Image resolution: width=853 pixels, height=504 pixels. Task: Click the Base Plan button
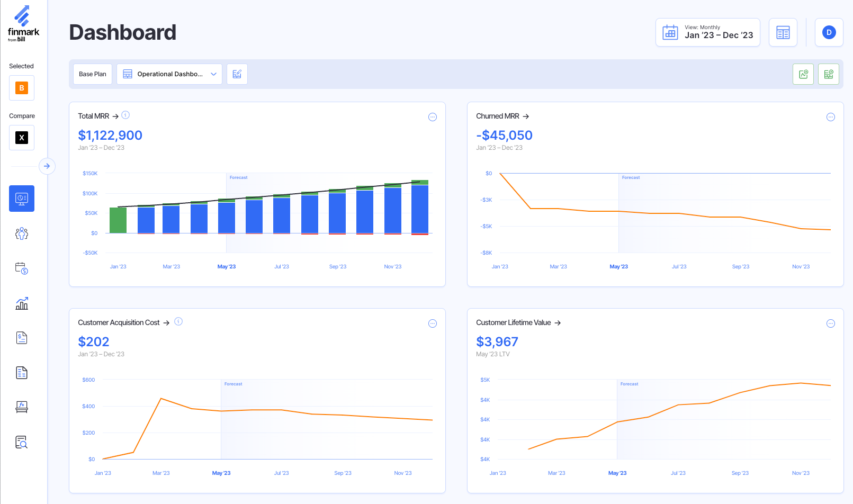[x=92, y=74]
